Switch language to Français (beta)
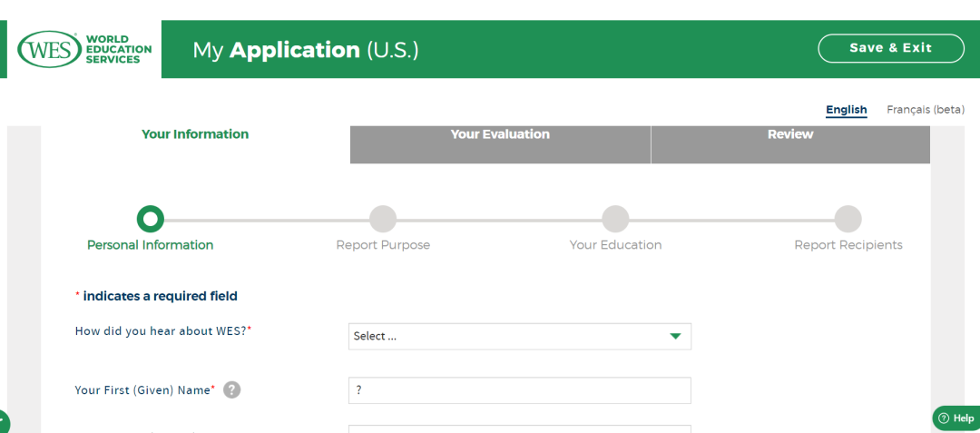The width and height of the screenshot is (980, 433). 925,110
